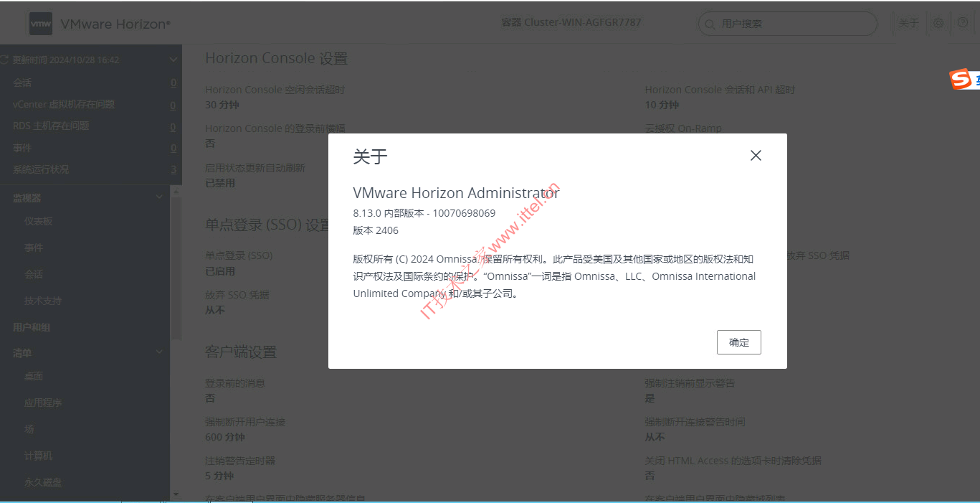Open the RDS 主机存在问题 count link
980x503 pixels.
click(173, 126)
